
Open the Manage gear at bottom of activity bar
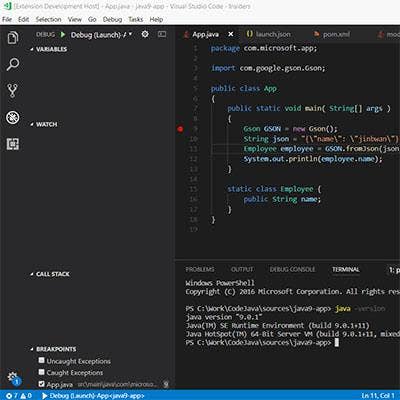[x=13, y=378]
